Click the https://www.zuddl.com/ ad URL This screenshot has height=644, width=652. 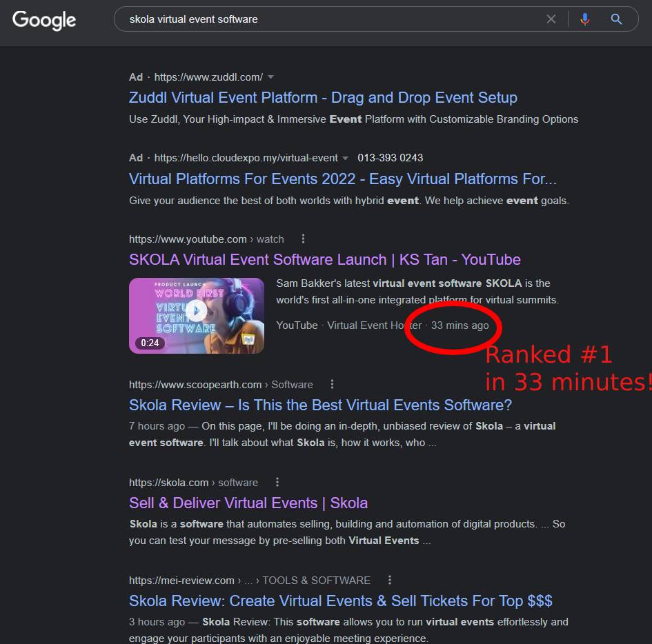click(x=208, y=77)
